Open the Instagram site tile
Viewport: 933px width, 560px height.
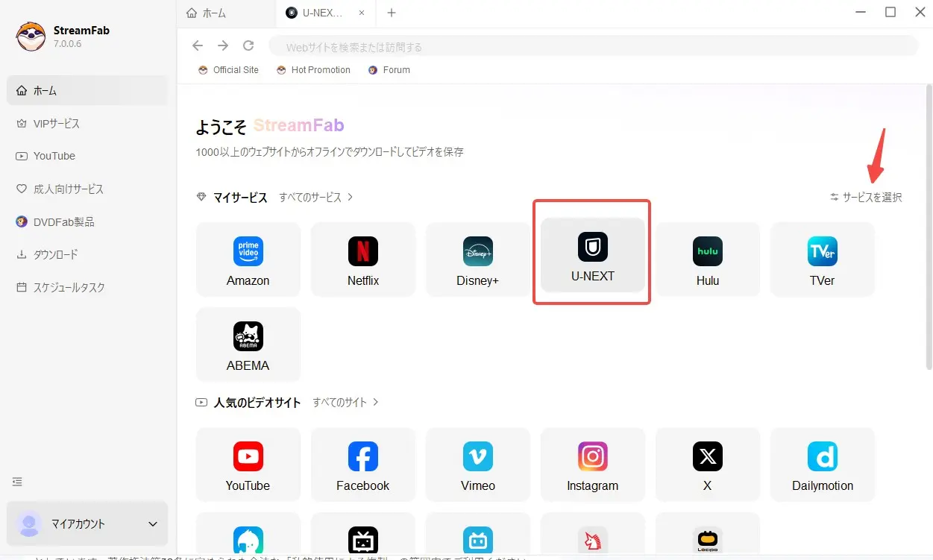click(x=593, y=465)
